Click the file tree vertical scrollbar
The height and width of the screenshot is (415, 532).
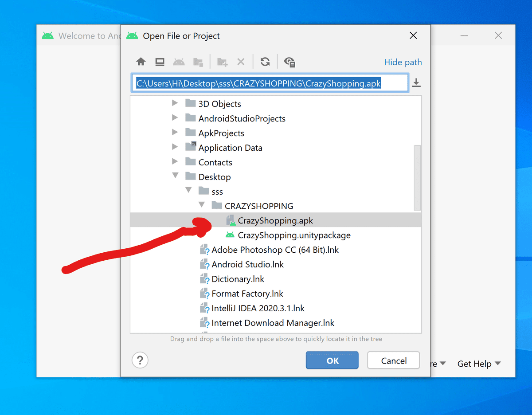point(417,177)
